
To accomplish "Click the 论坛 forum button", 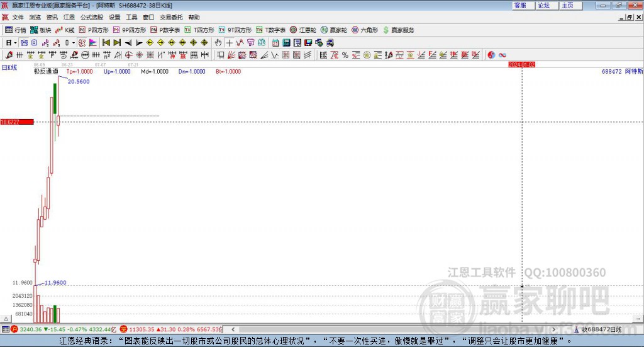I will pyautogui.click(x=547, y=5).
